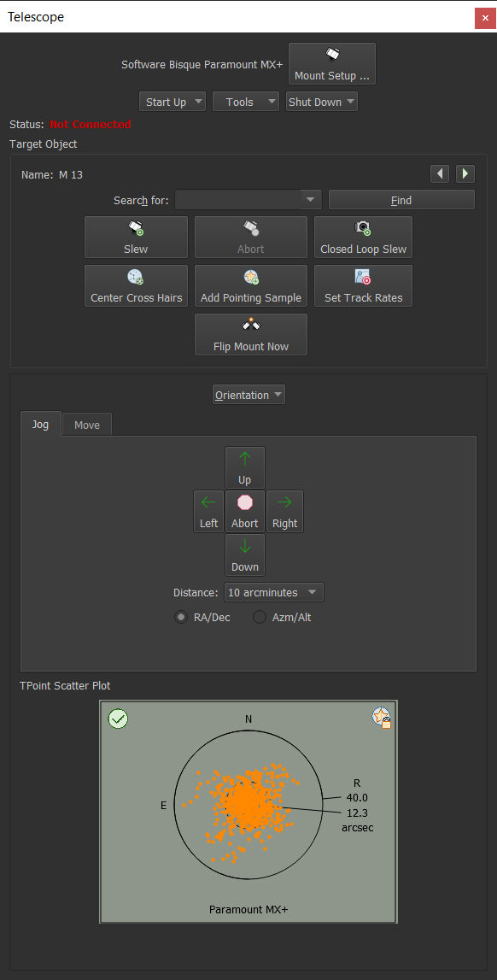Select the Azm/Alt radio button
The image size is (497, 980).
259,618
